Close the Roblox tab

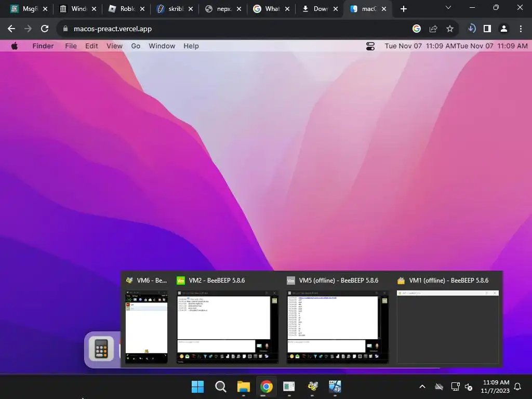click(142, 9)
